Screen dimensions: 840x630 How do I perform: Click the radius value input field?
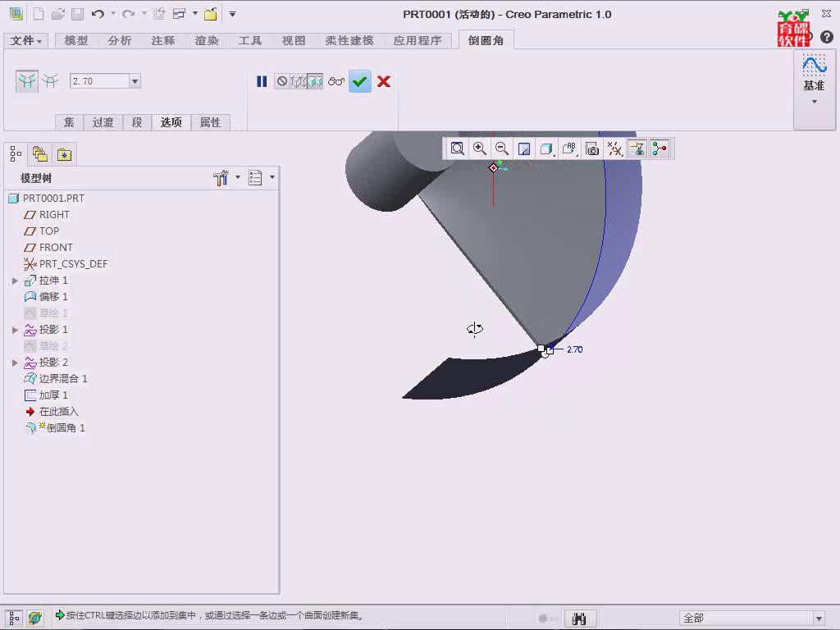pos(99,81)
